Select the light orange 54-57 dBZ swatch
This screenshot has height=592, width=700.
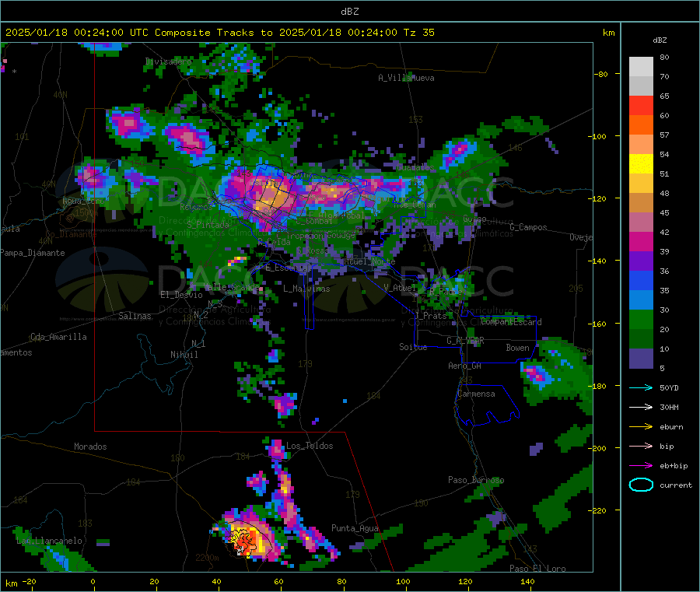click(641, 144)
